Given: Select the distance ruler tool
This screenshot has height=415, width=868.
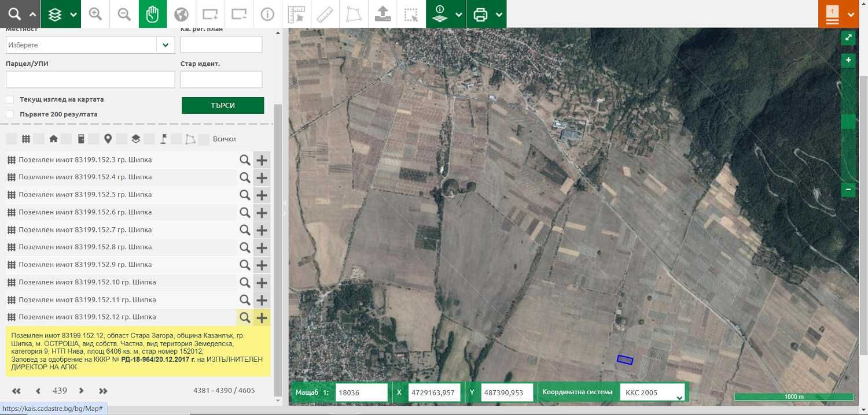Looking at the screenshot, I should (325, 14).
